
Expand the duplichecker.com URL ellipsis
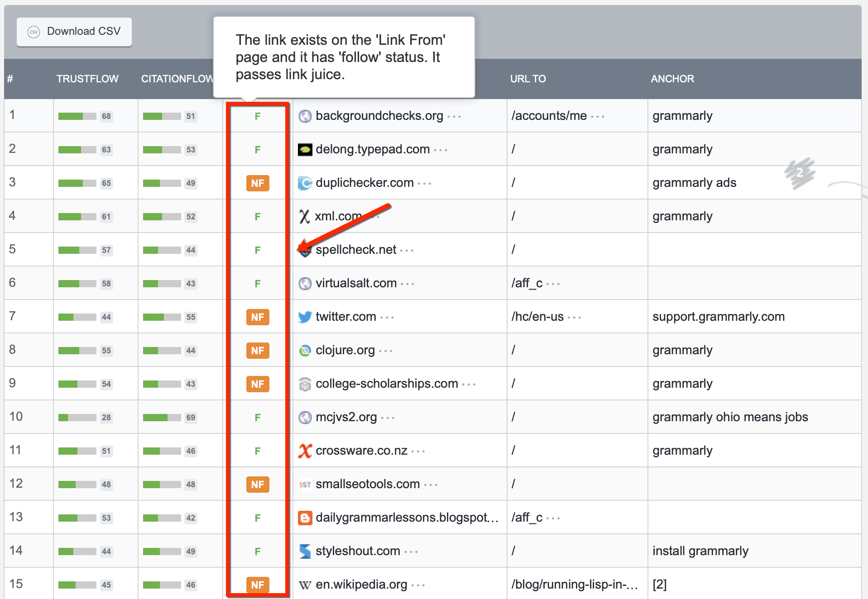pyautogui.click(x=425, y=184)
